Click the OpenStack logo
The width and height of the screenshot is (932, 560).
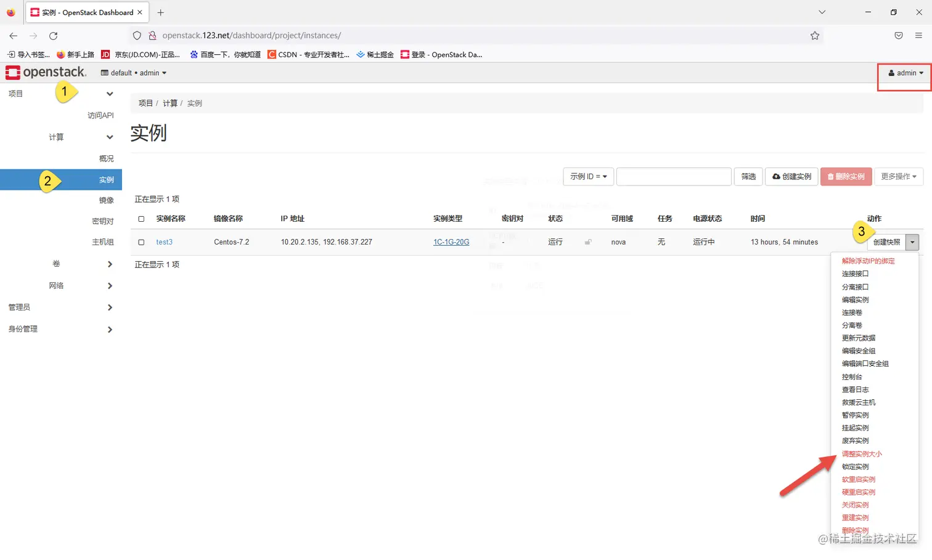tap(46, 73)
